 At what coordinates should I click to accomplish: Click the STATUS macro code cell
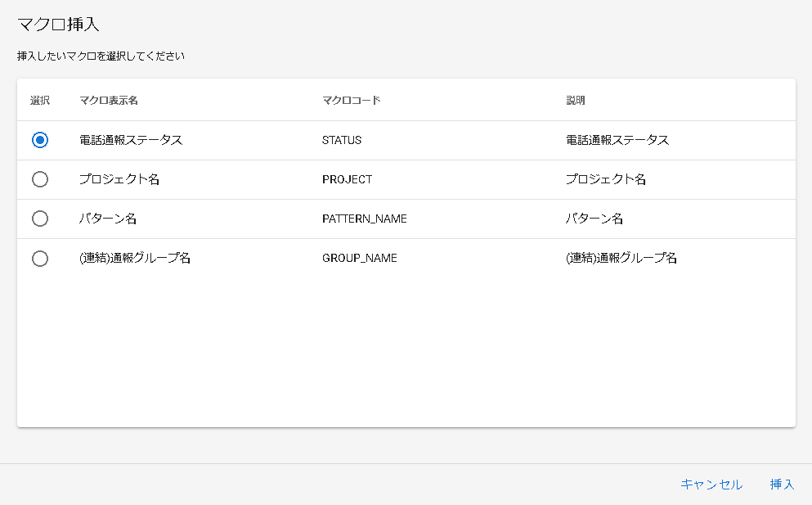point(341,140)
